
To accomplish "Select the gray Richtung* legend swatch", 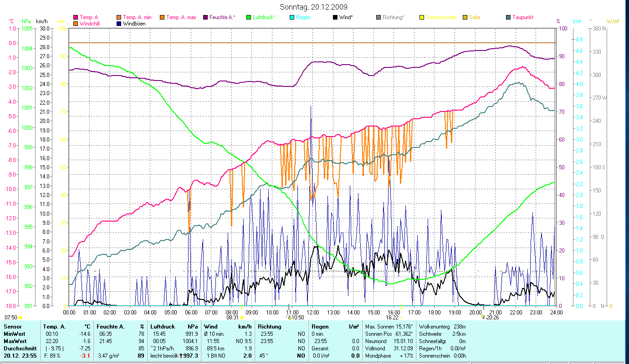I will pyautogui.click(x=378, y=18).
